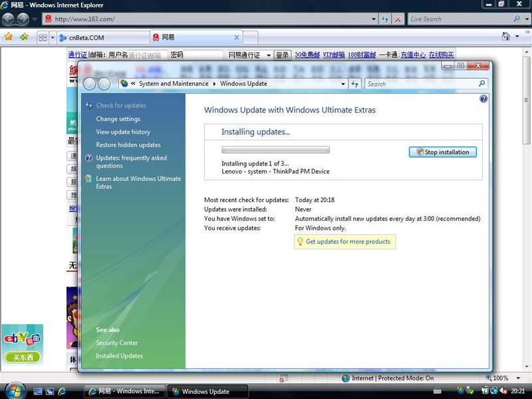Screen dimensions: 532x399
Task: Refresh the Windows Update window
Action: [354, 84]
